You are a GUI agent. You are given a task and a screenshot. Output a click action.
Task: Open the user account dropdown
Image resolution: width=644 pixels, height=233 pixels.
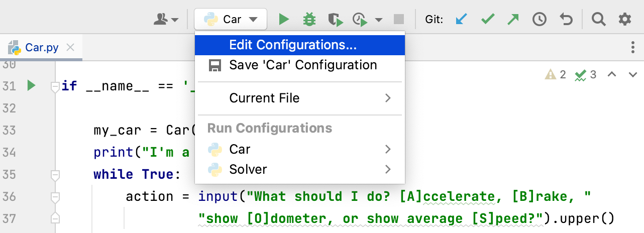point(166,20)
